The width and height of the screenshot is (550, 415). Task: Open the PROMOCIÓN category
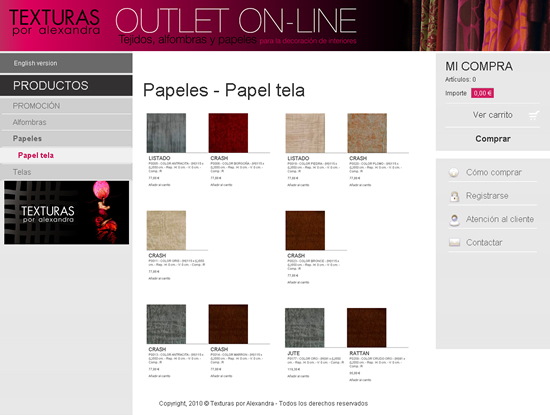click(x=66, y=106)
